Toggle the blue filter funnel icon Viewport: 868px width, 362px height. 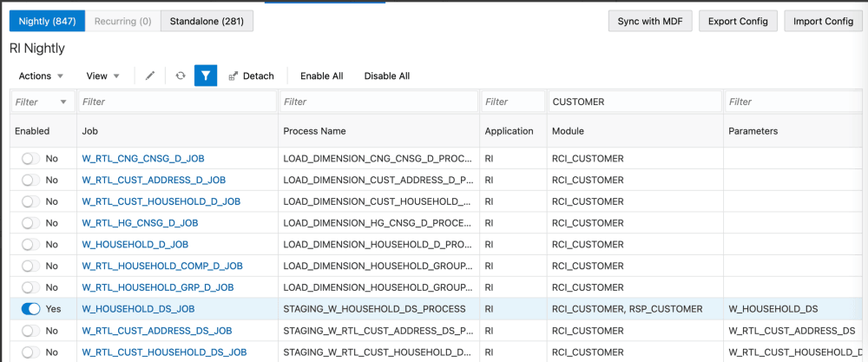click(206, 76)
